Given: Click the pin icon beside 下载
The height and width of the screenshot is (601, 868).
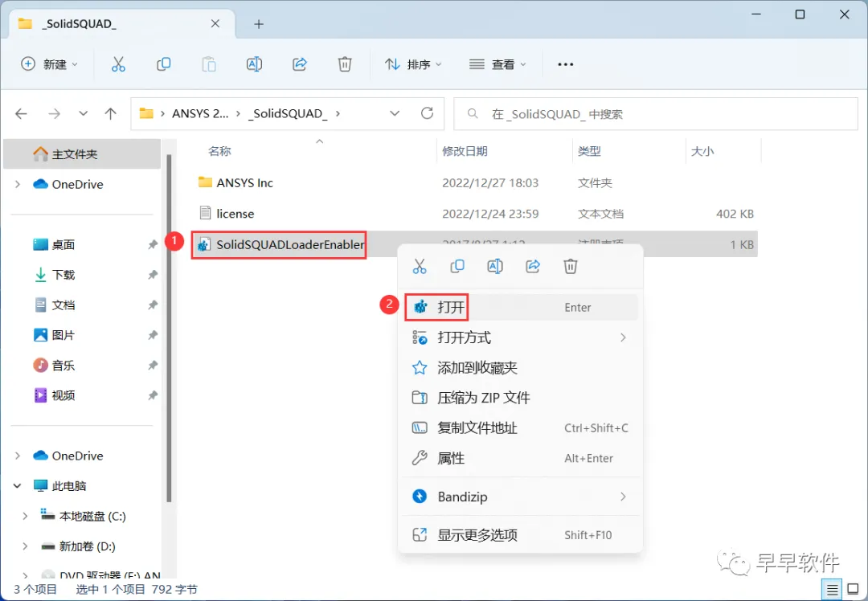Looking at the screenshot, I should [152, 275].
